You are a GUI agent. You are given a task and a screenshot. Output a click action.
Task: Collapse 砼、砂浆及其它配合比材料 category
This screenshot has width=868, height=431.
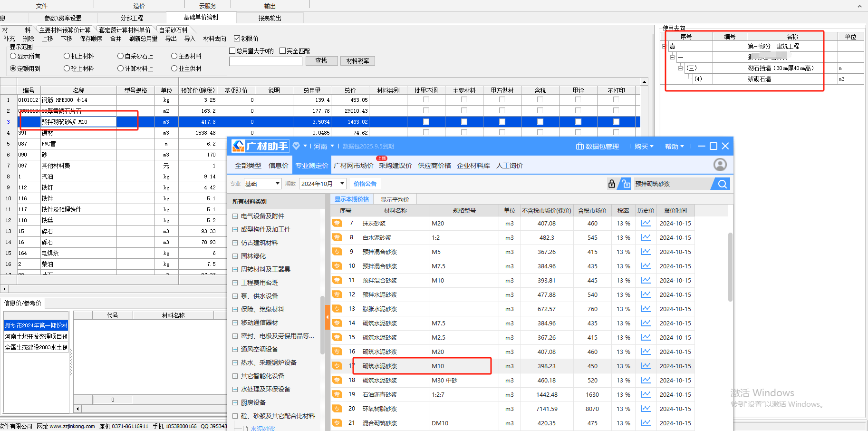point(235,416)
